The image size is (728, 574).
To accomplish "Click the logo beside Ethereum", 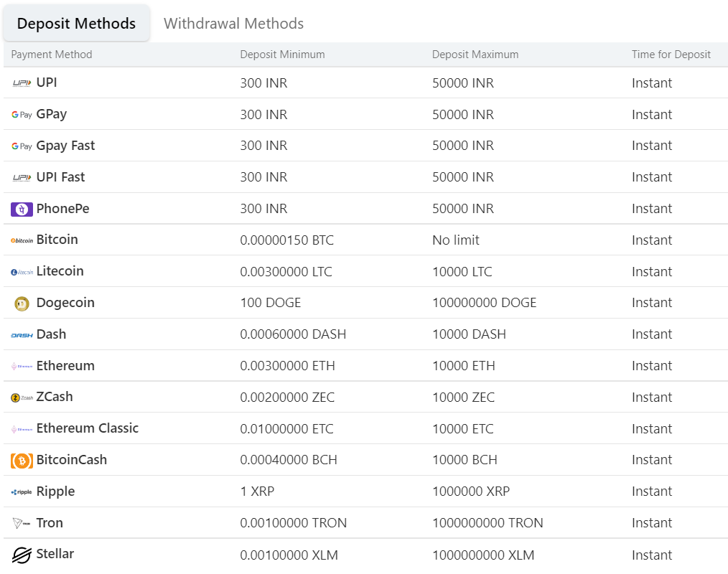I will coord(22,366).
